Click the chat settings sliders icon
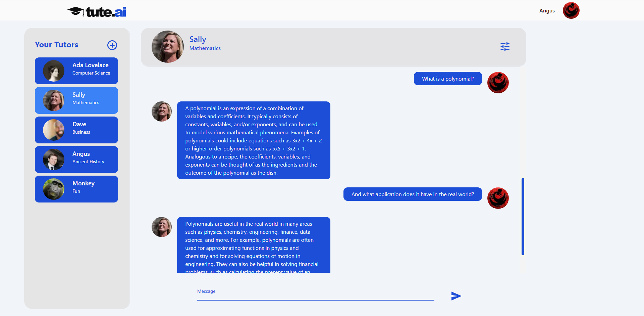Screen dimensions: 644x316 pyautogui.click(x=505, y=47)
